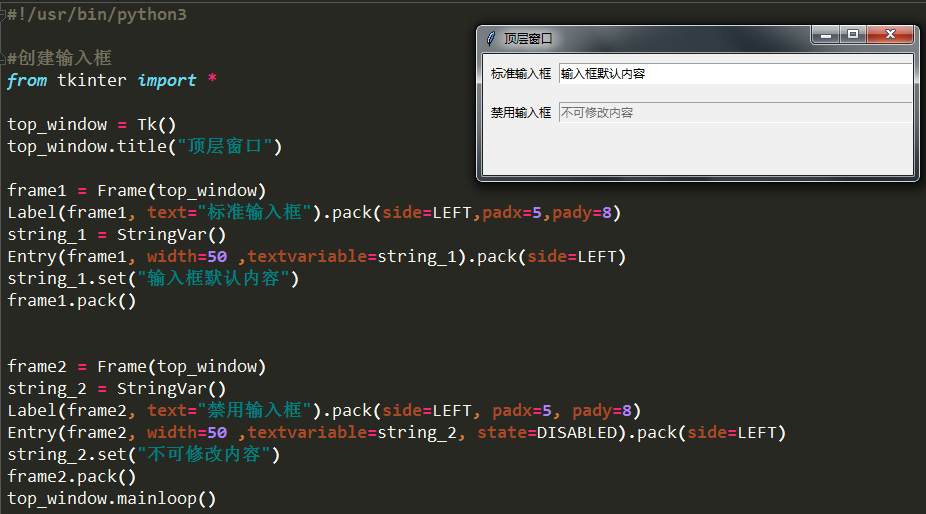Click the string_1 = StringVar() line
The width and height of the screenshot is (926, 514).
(x=116, y=234)
